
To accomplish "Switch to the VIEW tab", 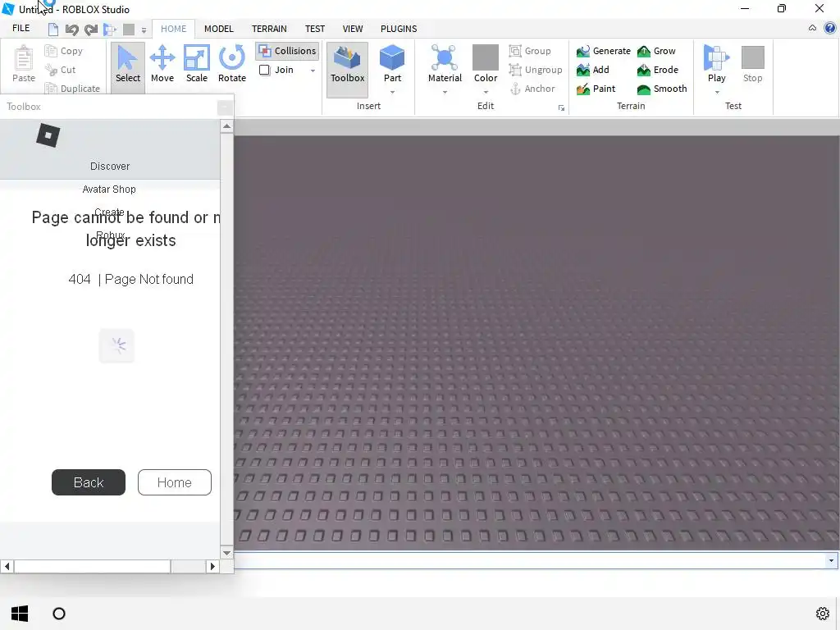I will coord(353,29).
